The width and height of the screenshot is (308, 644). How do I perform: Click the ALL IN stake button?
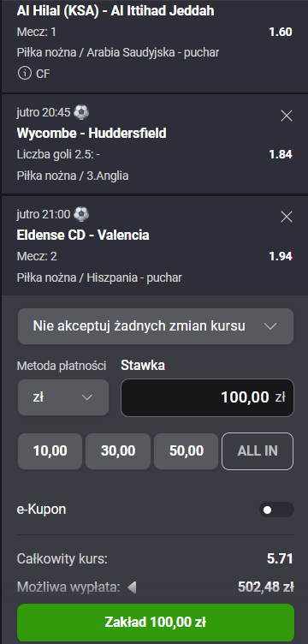click(258, 451)
